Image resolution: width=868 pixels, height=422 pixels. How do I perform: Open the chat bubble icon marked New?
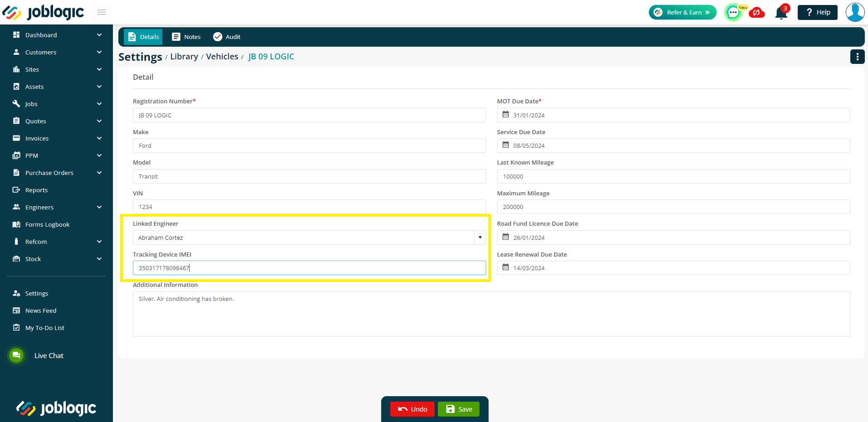(x=733, y=12)
